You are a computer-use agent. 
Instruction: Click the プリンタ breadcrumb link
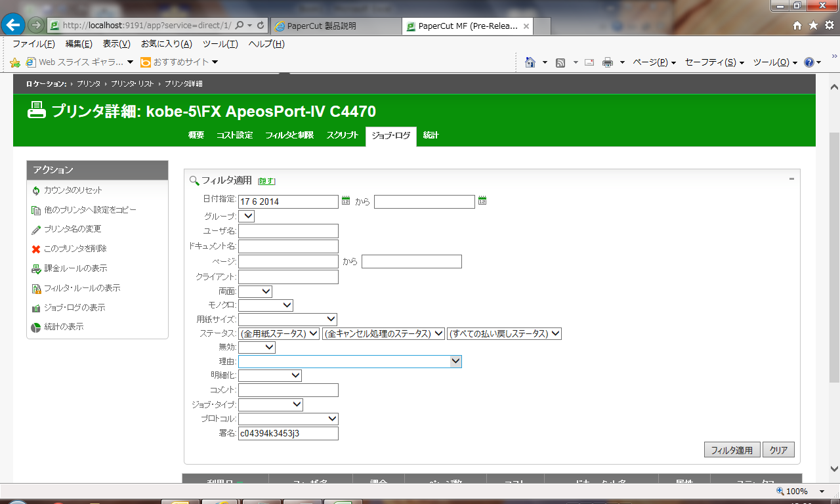[x=89, y=84]
